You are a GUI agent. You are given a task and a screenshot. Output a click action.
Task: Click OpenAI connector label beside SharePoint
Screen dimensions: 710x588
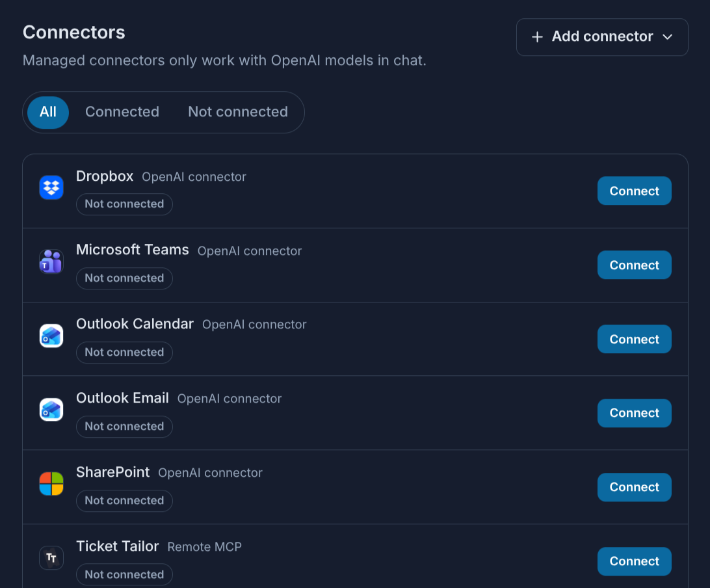(x=211, y=473)
